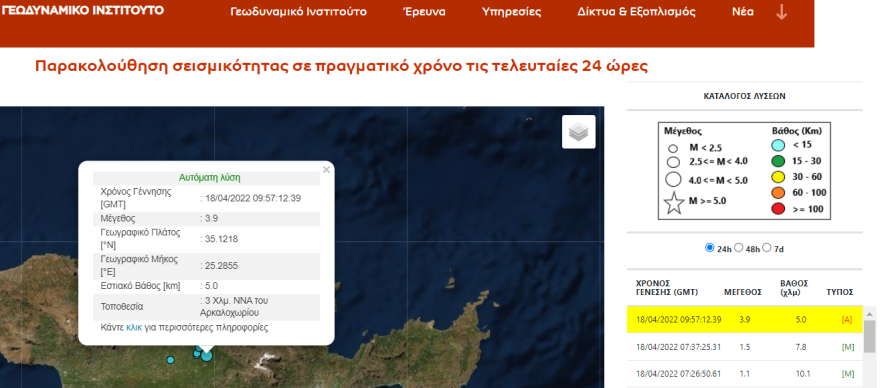Screen dimensions: 880x388
Task: Open the Δίκτυα & Εξοπλισμός menu
Action: click(636, 12)
